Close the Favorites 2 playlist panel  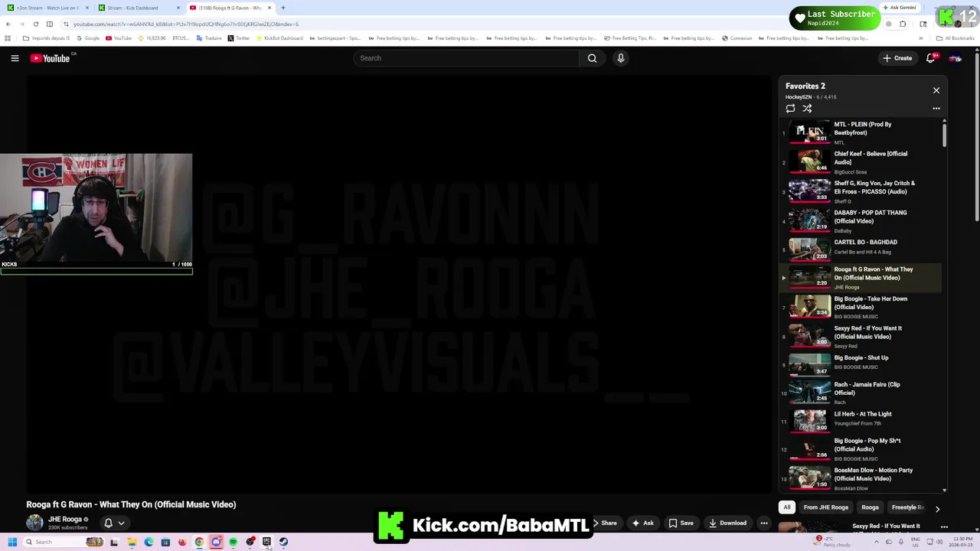(936, 90)
